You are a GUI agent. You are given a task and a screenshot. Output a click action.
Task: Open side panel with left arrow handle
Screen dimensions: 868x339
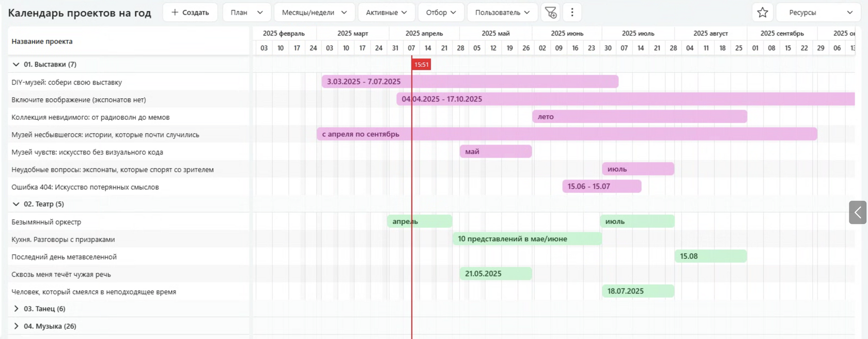coord(857,212)
